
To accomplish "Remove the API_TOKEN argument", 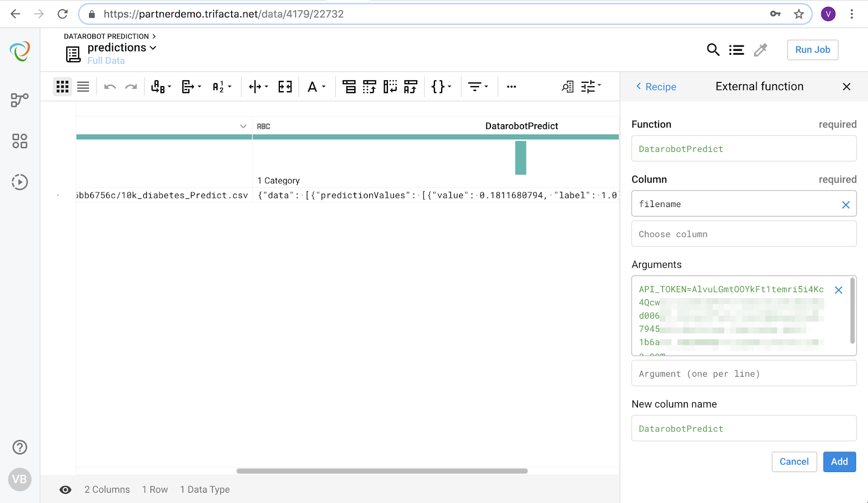I will [838, 290].
